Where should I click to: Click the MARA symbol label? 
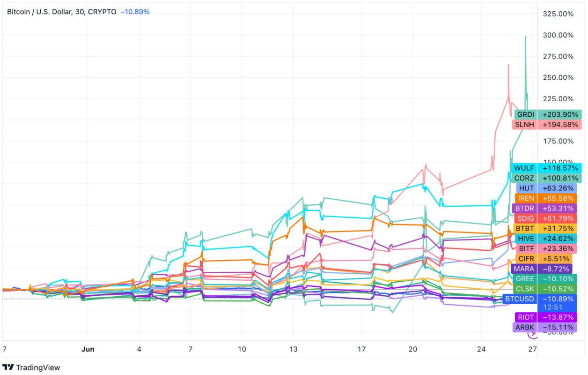click(x=523, y=269)
